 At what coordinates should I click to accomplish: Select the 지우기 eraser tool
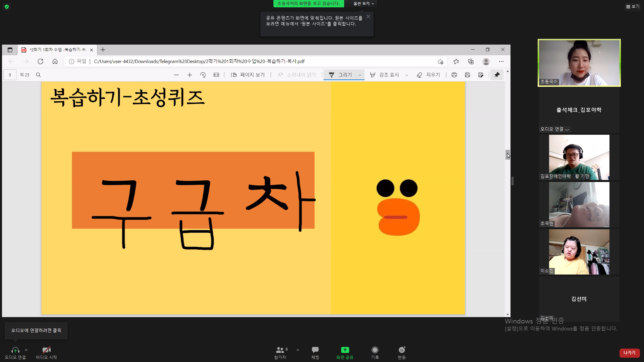coord(428,75)
